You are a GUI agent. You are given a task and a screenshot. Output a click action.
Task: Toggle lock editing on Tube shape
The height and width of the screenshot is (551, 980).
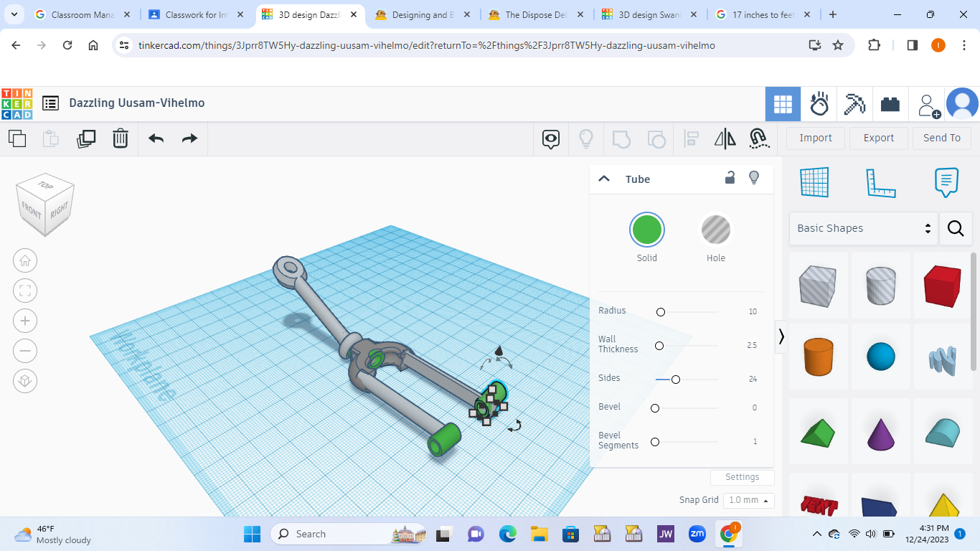tap(730, 178)
